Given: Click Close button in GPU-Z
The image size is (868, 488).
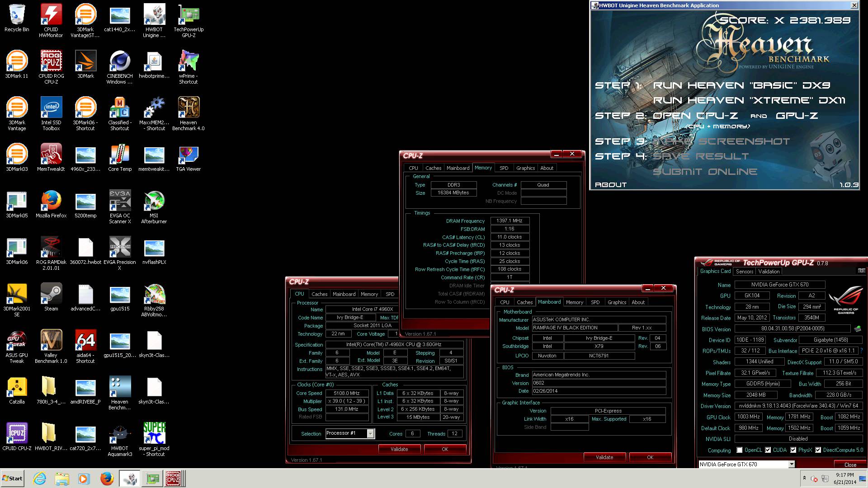Looking at the screenshot, I should click(850, 465).
